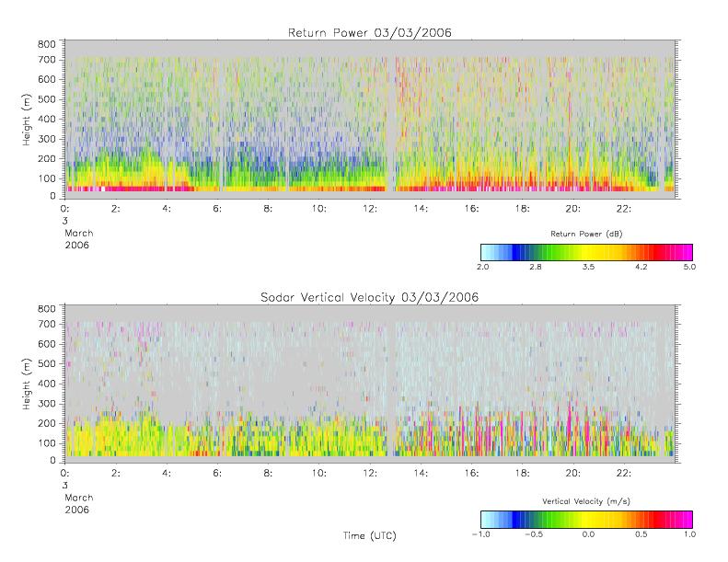The image size is (728, 562).
Task: Click the 3.5 tick of Return Power colorbar
Action: tap(589, 267)
